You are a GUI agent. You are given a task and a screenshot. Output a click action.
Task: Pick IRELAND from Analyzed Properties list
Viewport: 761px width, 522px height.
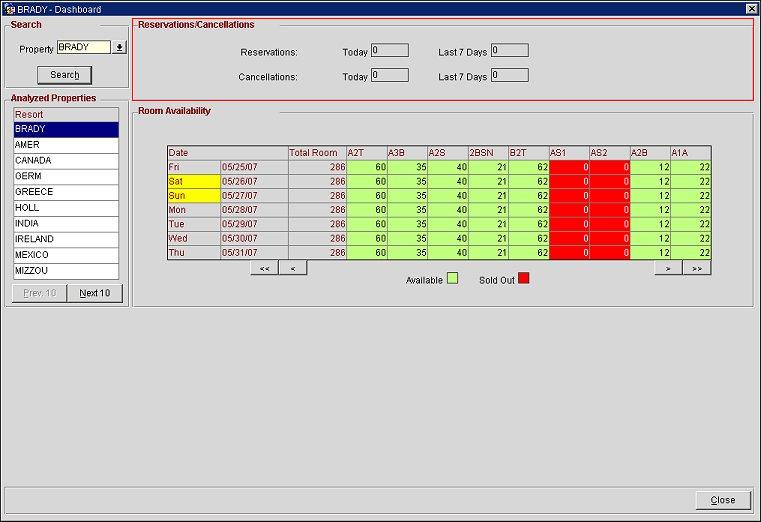click(x=66, y=239)
